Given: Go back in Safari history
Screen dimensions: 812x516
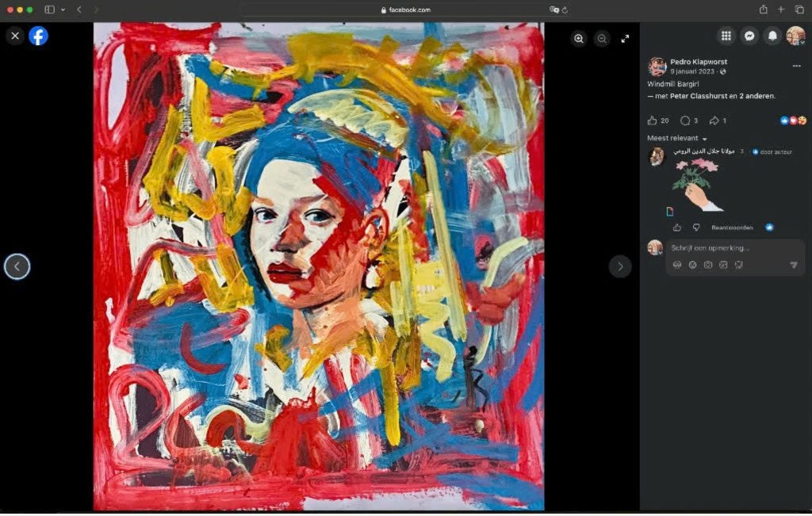Looking at the screenshot, I should coord(79,10).
